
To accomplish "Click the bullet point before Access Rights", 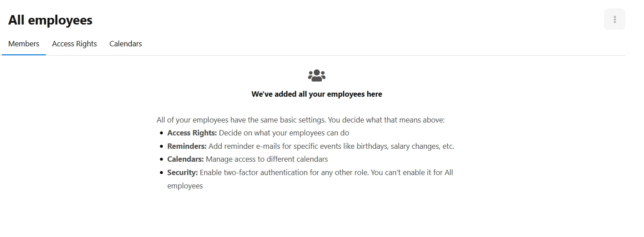I will [x=161, y=133].
